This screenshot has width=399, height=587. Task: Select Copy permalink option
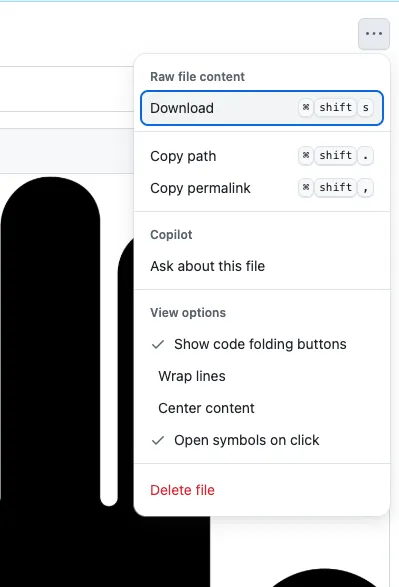262,188
